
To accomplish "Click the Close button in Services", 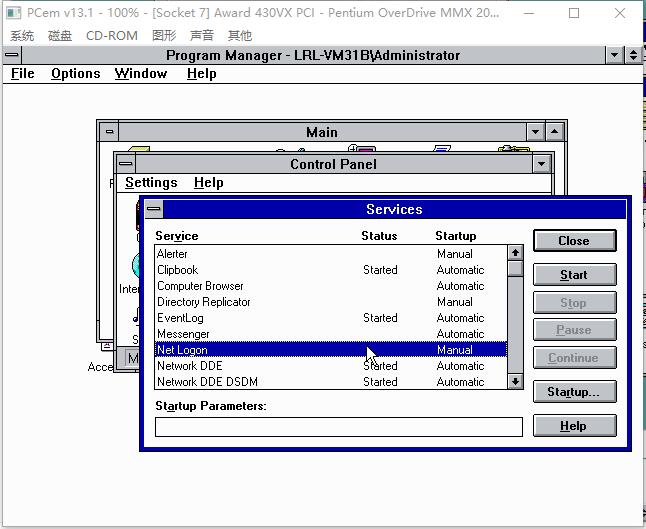I will [574, 241].
